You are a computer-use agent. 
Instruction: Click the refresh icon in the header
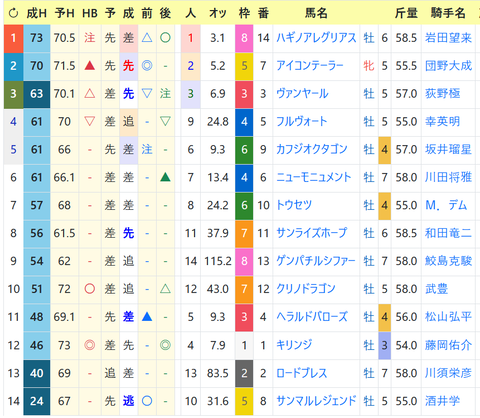[13, 13]
